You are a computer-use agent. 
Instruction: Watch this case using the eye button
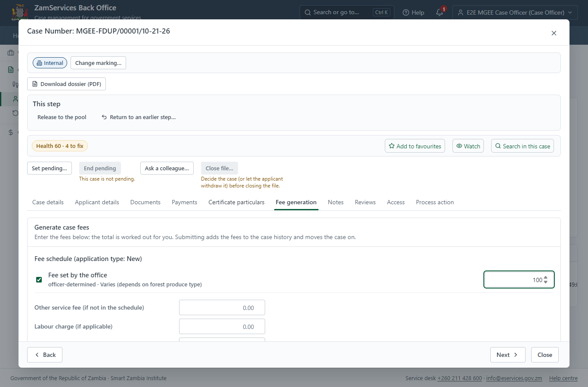pyautogui.click(x=468, y=146)
